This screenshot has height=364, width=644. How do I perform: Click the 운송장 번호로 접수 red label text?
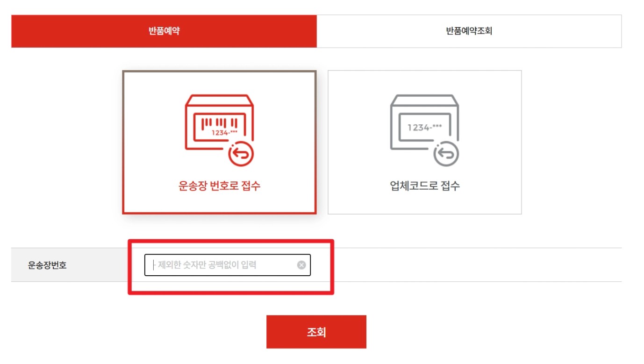[x=219, y=186]
